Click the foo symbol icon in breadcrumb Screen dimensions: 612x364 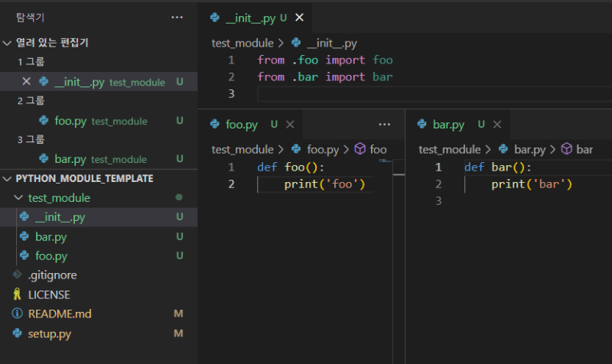pyautogui.click(x=360, y=150)
